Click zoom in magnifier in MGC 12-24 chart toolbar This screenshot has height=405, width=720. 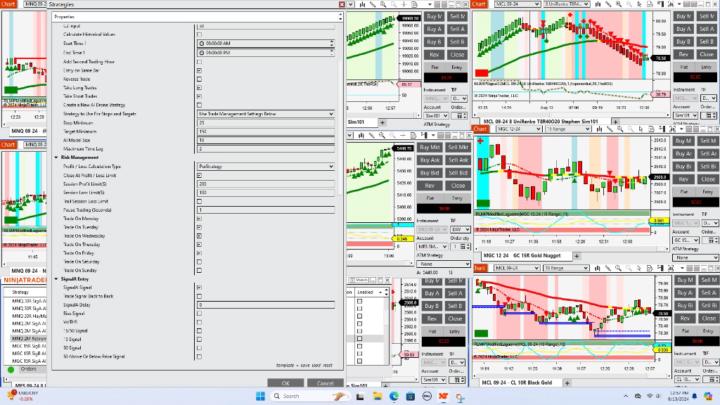coord(619,129)
